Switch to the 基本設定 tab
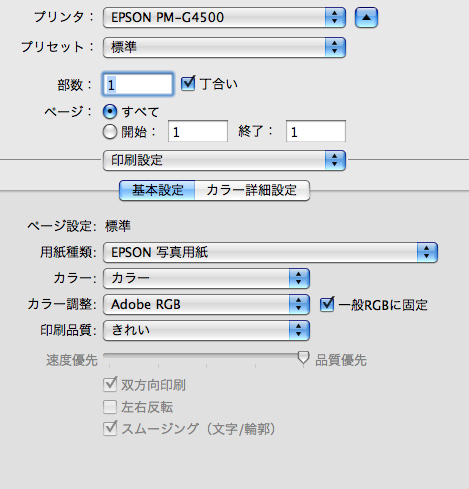Screen dimensions: 469x489 [157, 190]
